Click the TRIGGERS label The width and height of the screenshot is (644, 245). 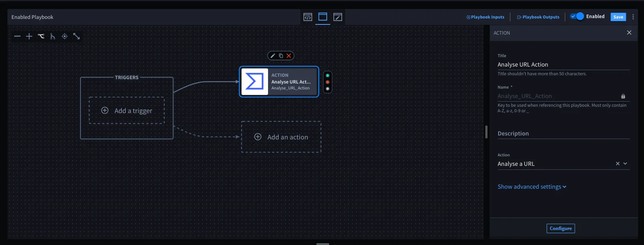click(127, 78)
